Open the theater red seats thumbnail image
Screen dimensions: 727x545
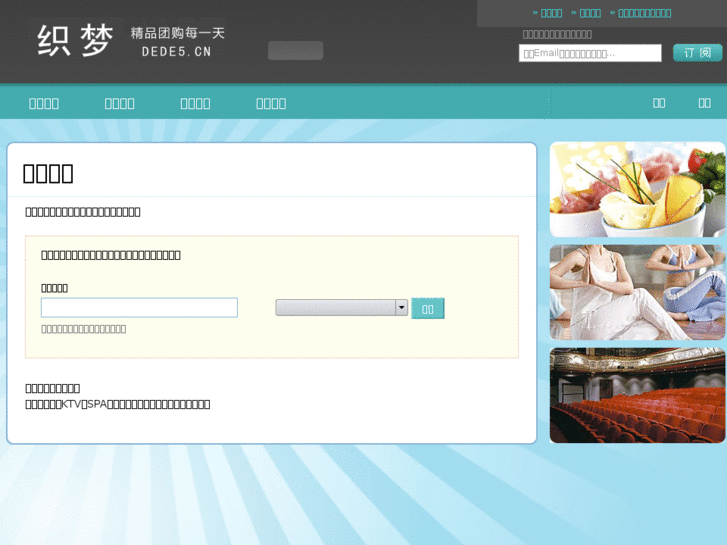point(638,395)
